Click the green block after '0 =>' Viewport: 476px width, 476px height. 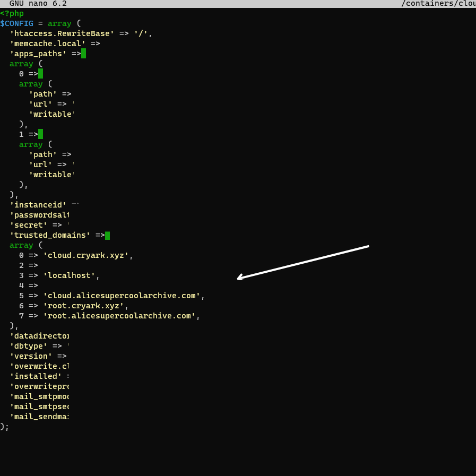[40, 74]
